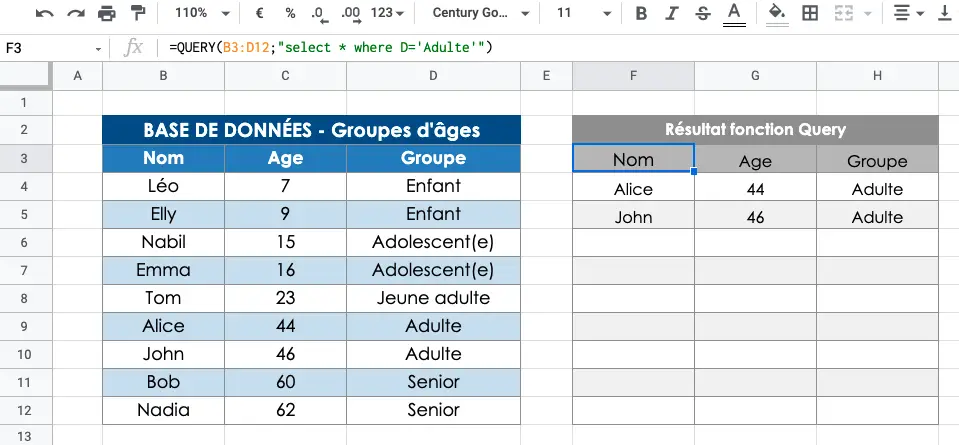Select row 3 header
959x445 pixels.
26,158
